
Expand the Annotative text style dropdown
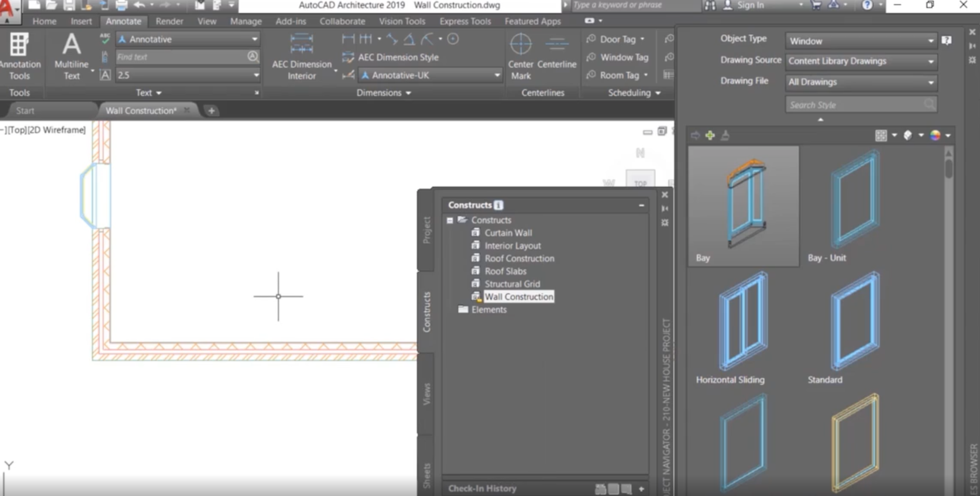pos(255,39)
